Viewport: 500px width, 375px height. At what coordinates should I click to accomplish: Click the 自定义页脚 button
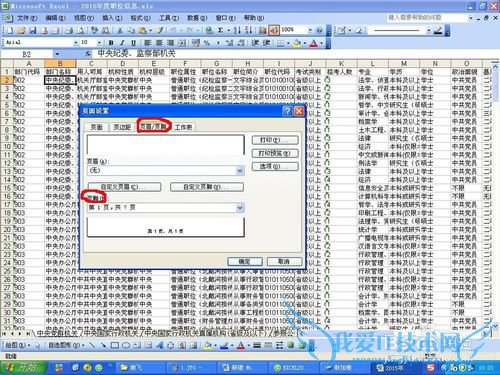point(207,187)
